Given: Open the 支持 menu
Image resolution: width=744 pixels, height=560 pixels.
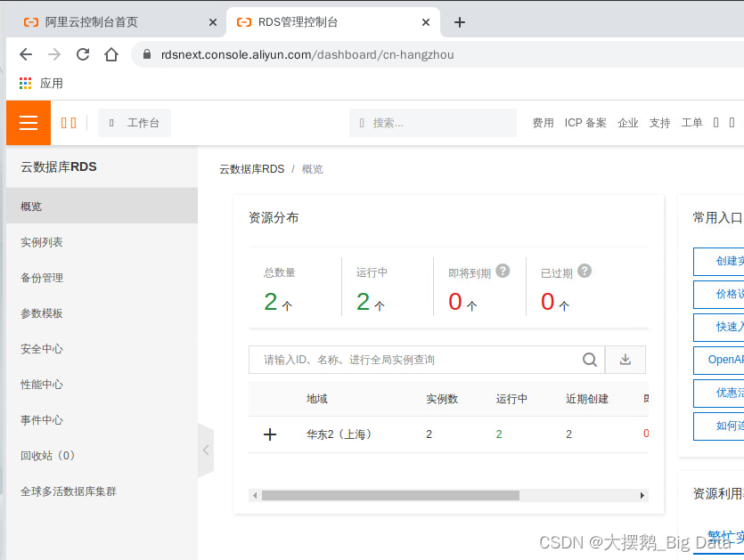Looking at the screenshot, I should click(659, 123).
